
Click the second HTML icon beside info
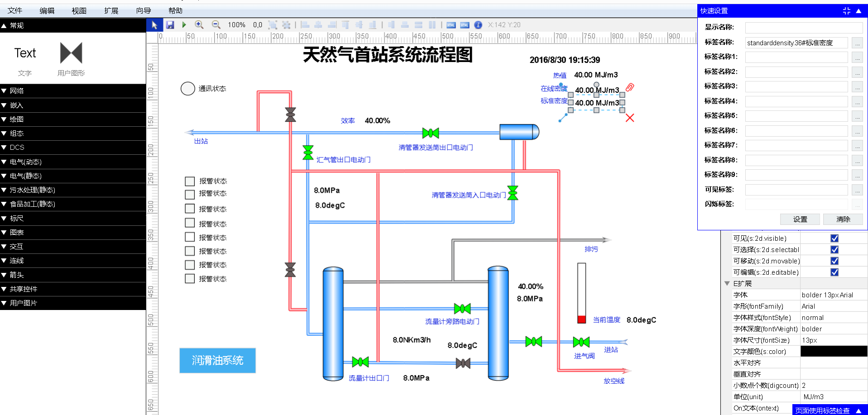(x=465, y=25)
